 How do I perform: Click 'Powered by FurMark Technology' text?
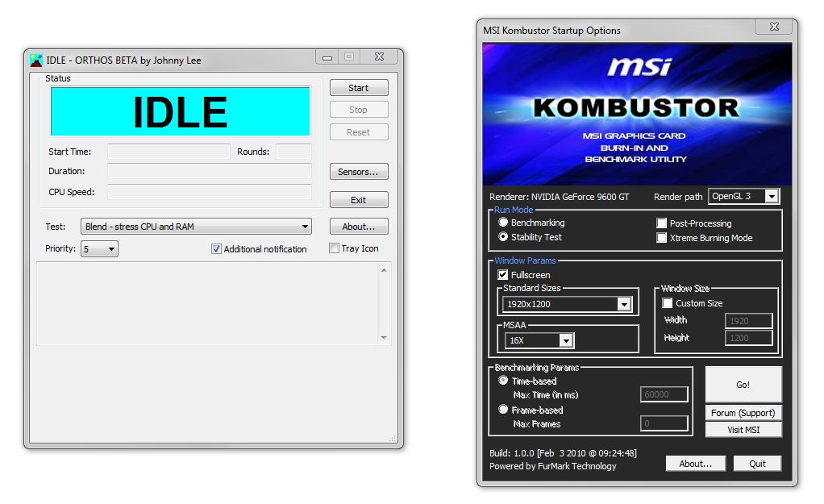click(x=553, y=466)
